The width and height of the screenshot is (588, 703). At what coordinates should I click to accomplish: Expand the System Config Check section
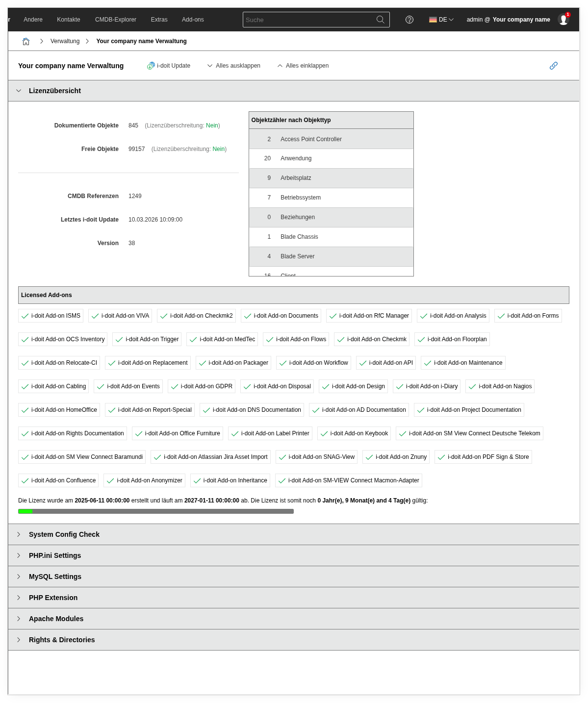tap(64, 534)
